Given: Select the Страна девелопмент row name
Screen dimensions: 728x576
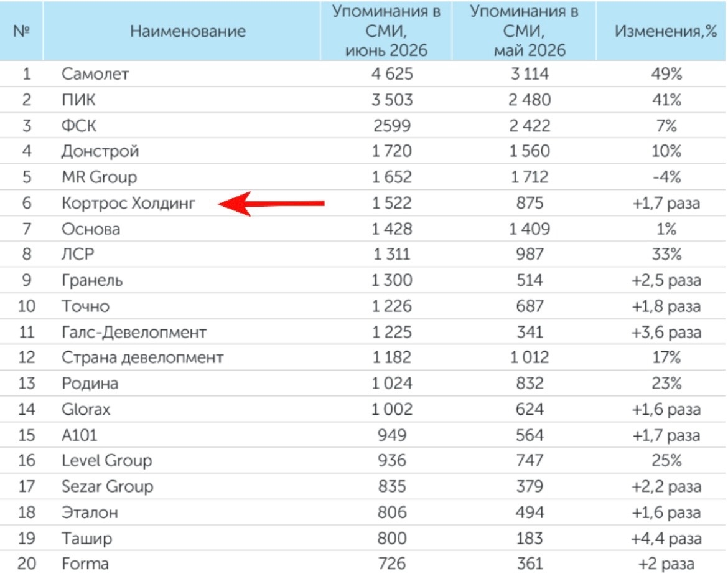Looking at the screenshot, I should click(142, 357).
